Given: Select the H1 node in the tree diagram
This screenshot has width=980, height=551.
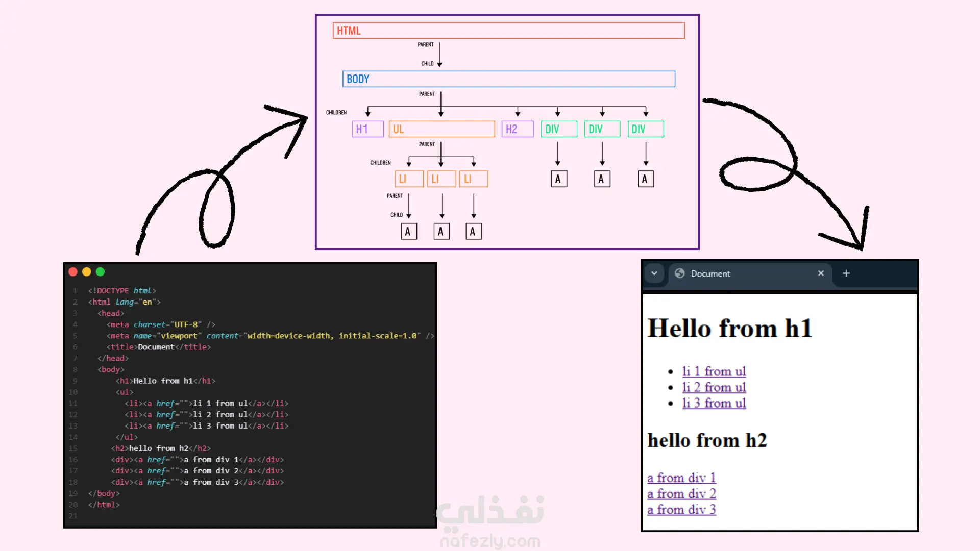Looking at the screenshot, I should [367, 129].
